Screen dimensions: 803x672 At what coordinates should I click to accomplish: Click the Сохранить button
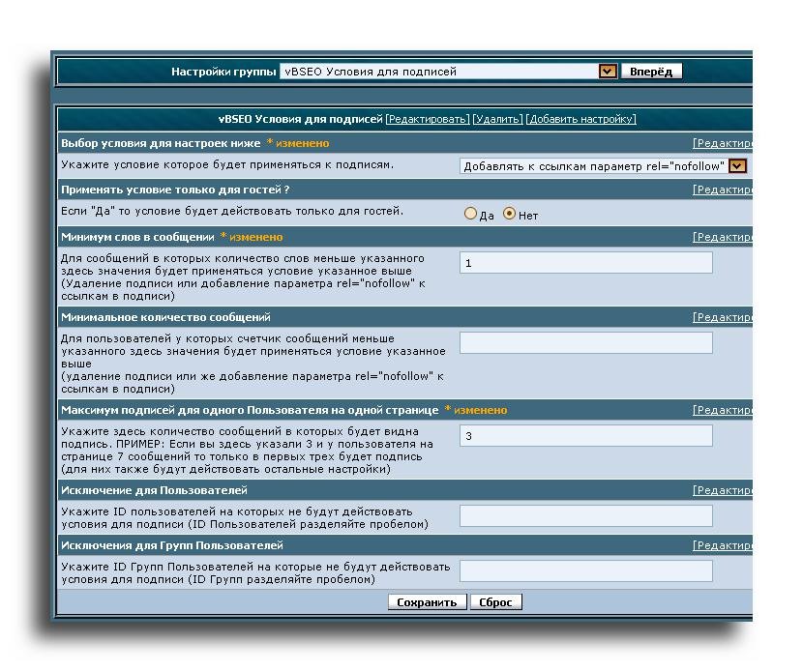pos(427,602)
